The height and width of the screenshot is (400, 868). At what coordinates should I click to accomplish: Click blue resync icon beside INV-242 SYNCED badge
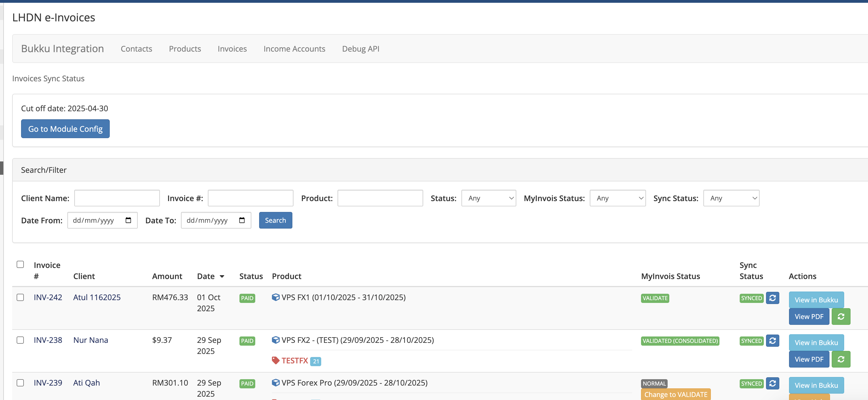point(772,298)
